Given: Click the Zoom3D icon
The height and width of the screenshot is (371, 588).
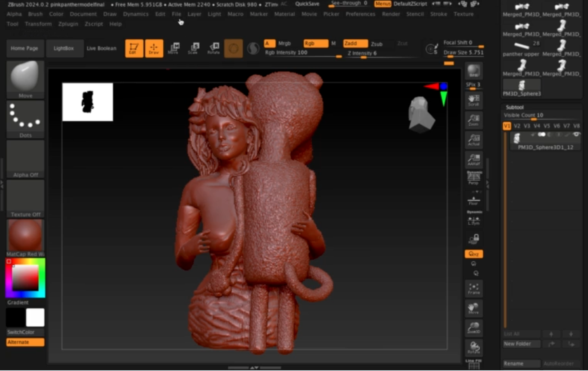Looking at the screenshot, I should [474, 328].
